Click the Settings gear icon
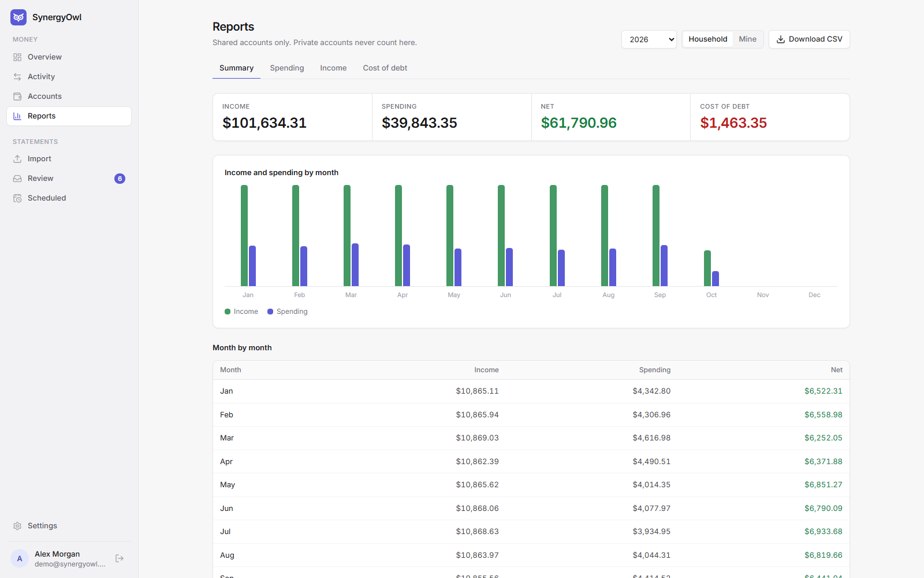Screen dimensions: 924x578 [17, 526]
